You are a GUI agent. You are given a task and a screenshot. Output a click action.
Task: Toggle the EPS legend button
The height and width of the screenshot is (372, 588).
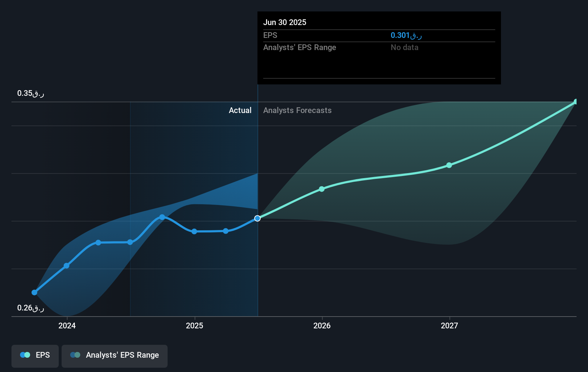35,355
